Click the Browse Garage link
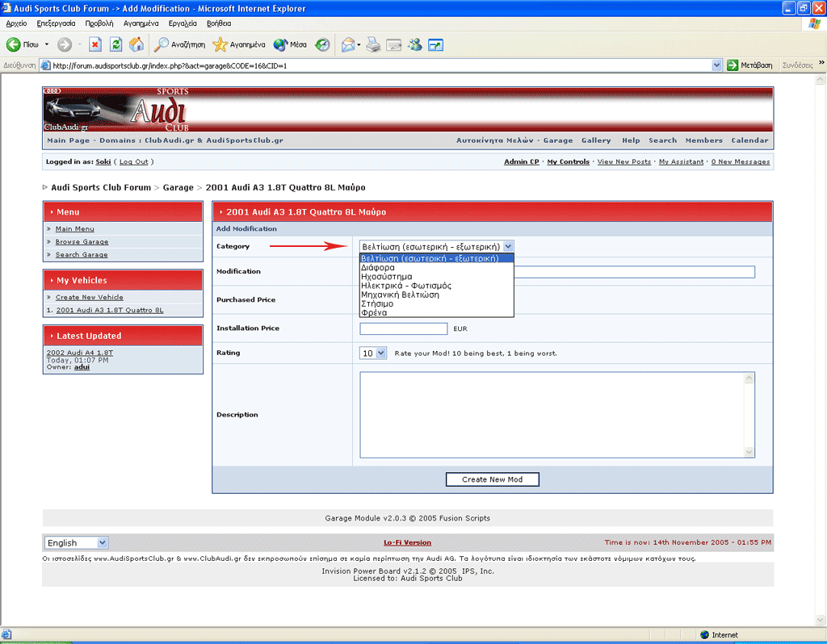 click(x=82, y=242)
